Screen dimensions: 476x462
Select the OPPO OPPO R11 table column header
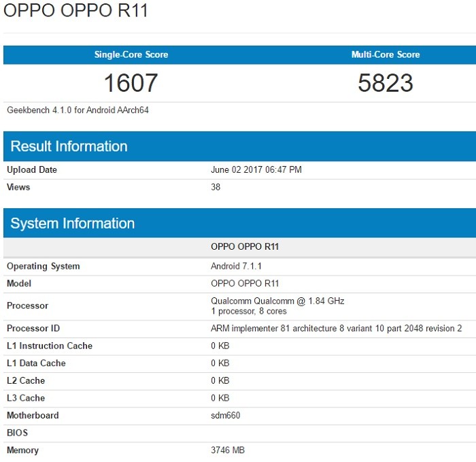click(x=245, y=246)
